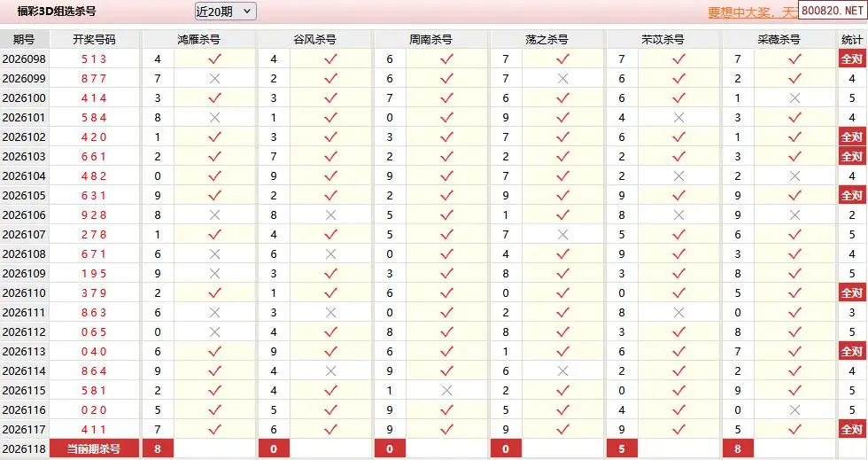Click the cross in 荡之杀号 row 2026114
The image size is (868, 460).
coord(562,371)
